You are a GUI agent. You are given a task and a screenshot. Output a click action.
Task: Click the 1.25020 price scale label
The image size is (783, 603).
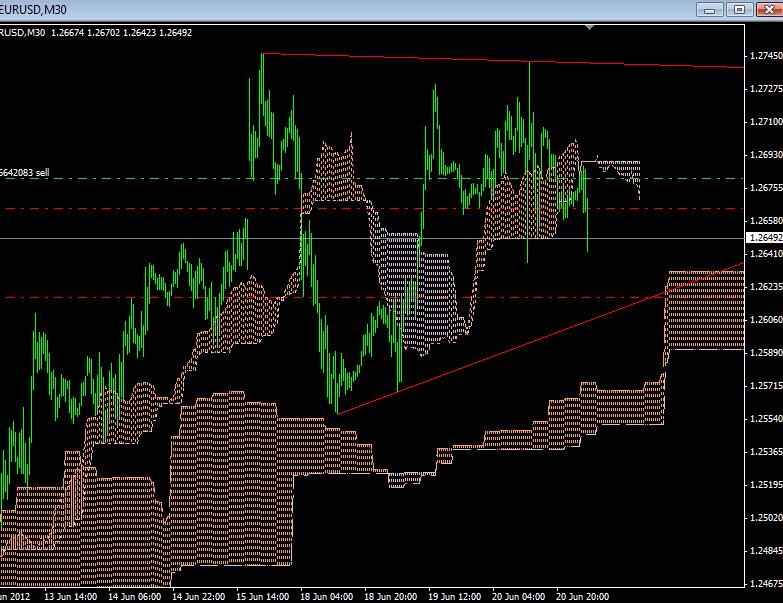tap(766, 518)
